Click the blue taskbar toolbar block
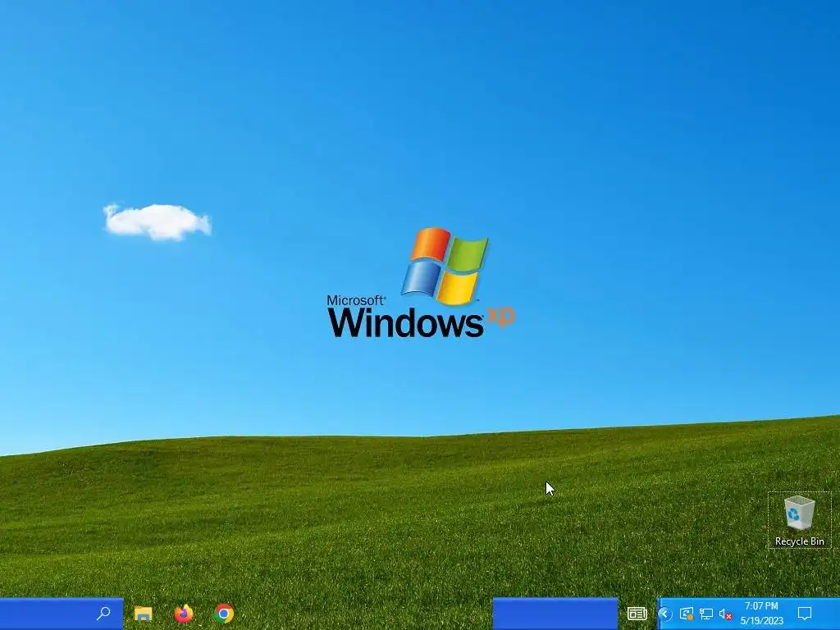This screenshot has width=840, height=630. click(x=555, y=614)
